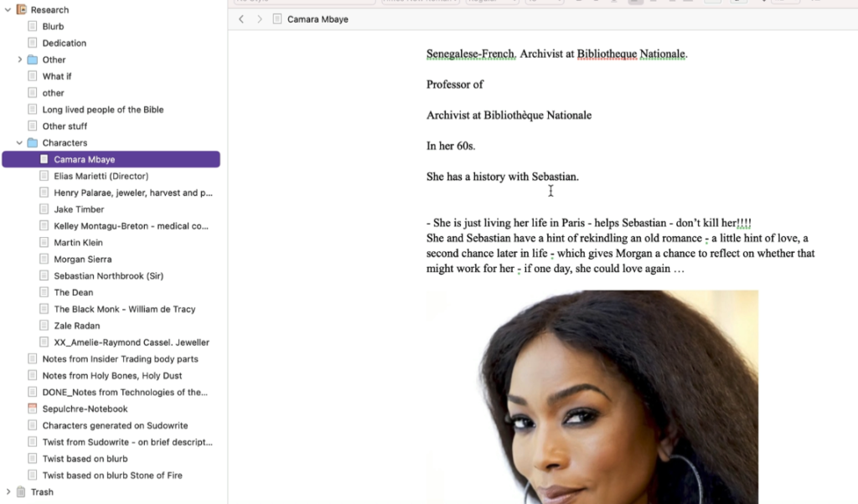The width and height of the screenshot is (858, 504).
Task: Click the Trash bin icon in binder
Action: [x=21, y=492]
